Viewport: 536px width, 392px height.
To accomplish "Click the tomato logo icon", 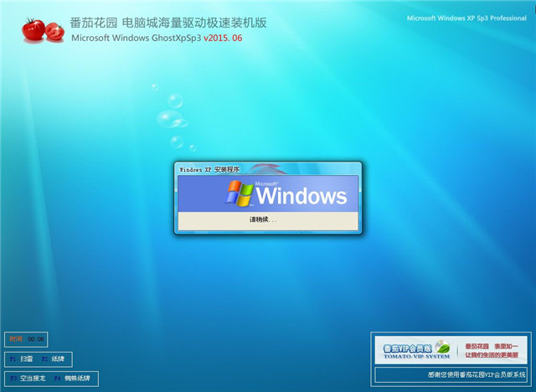I will pyautogui.click(x=43, y=30).
